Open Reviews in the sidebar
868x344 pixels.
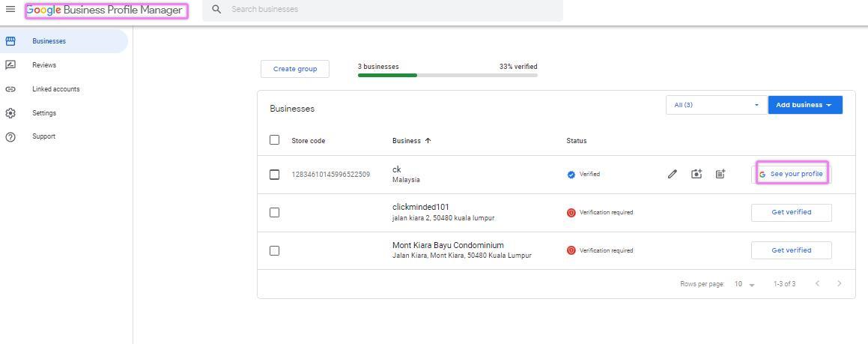click(44, 65)
